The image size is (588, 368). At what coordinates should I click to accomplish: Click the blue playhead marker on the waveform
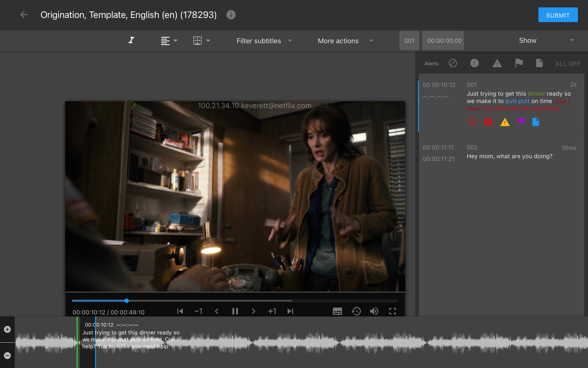[x=96, y=342]
